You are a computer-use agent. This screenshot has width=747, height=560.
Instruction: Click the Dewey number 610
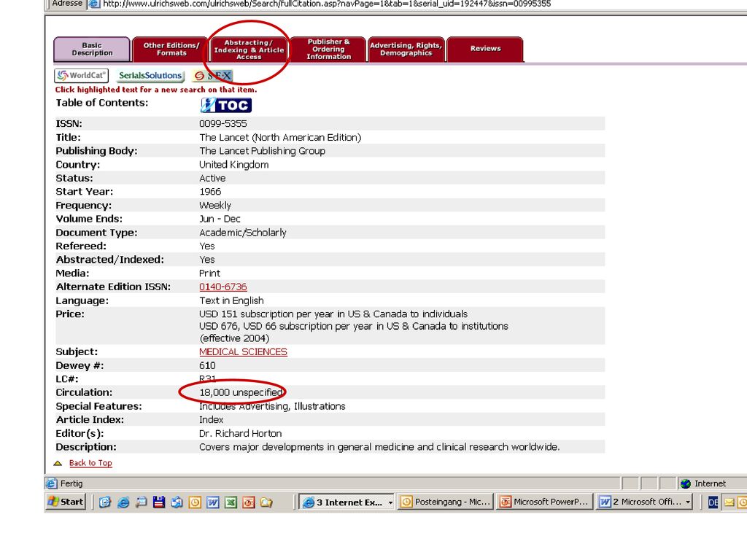207,366
